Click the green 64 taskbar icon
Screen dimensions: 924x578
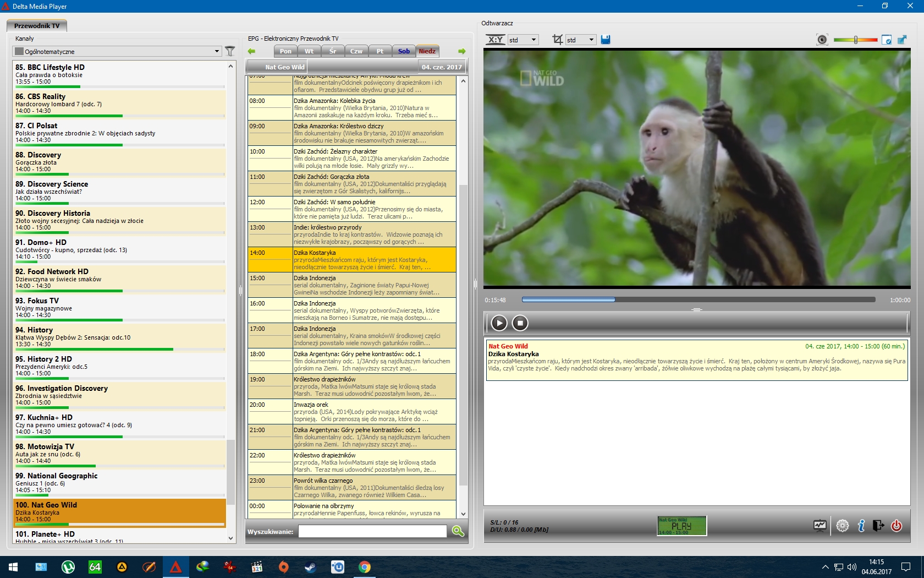[95, 567]
